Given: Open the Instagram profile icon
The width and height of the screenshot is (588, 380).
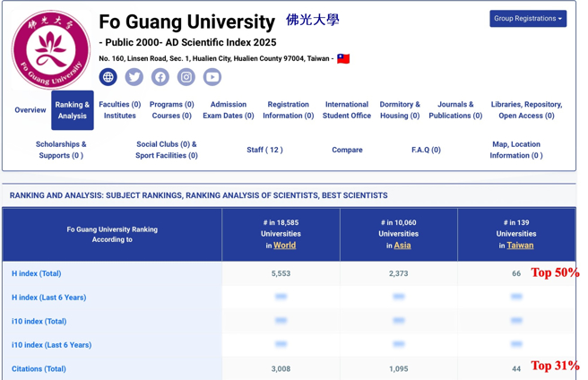Looking at the screenshot, I should click(x=186, y=77).
